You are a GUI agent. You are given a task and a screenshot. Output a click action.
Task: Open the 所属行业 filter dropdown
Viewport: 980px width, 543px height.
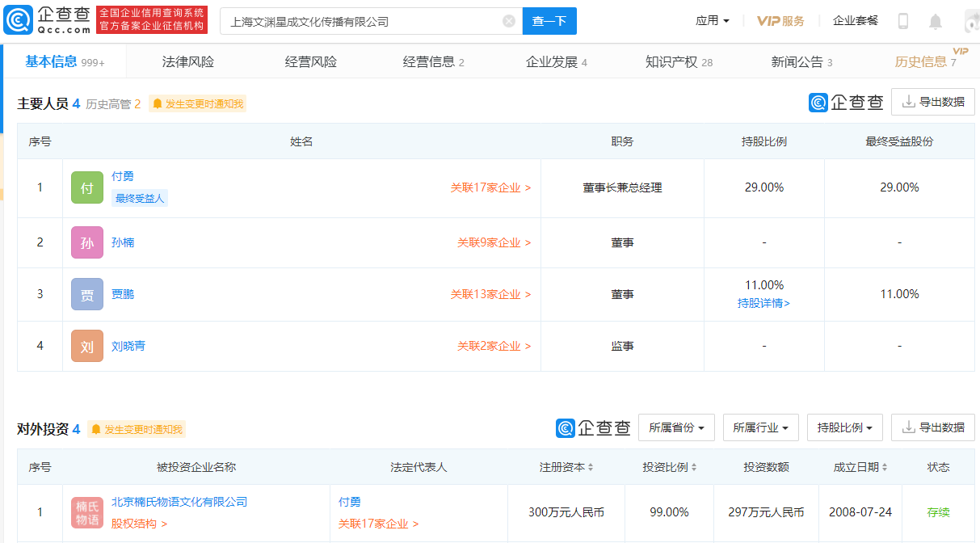click(x=760, y=427)
